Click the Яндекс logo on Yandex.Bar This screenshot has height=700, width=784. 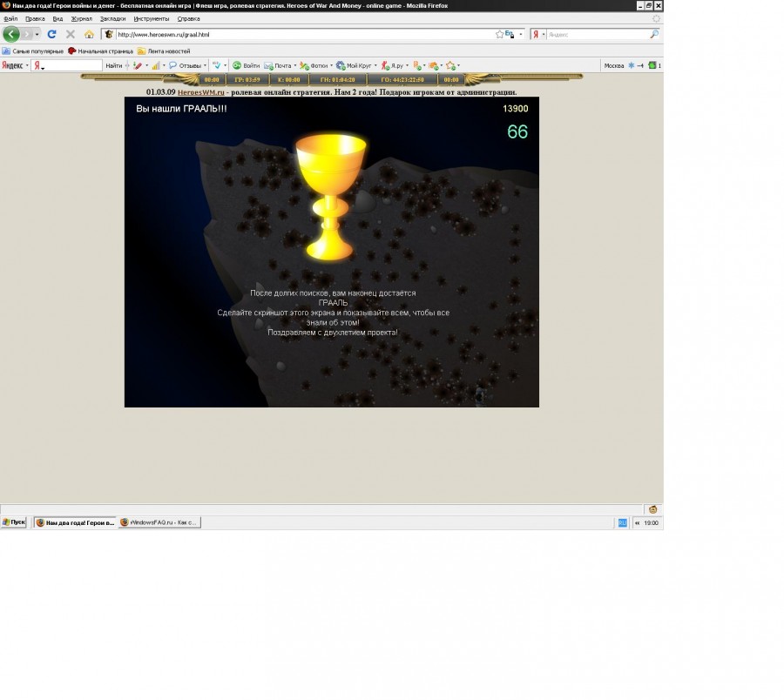12,65
